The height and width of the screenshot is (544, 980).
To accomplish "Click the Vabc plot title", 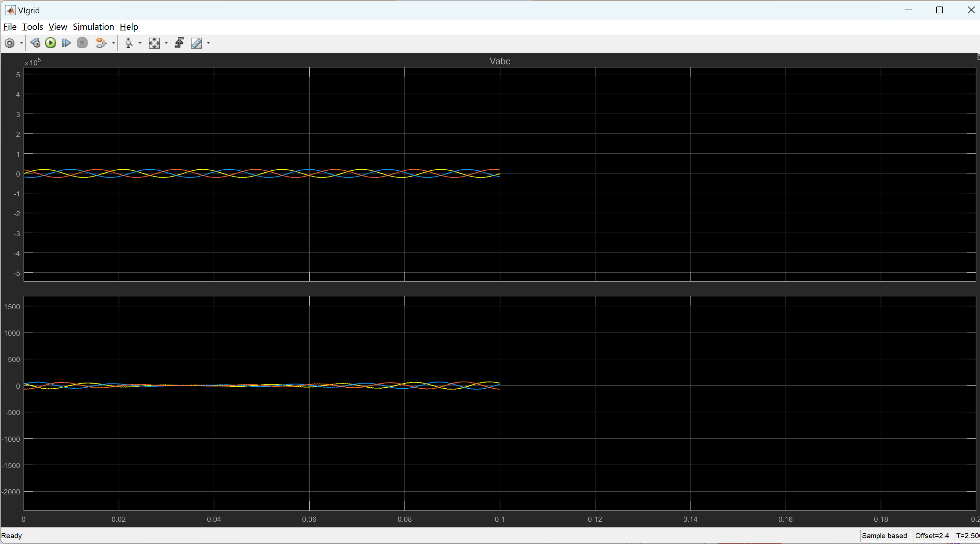I will pyautogui.click(x=500, y=61).
